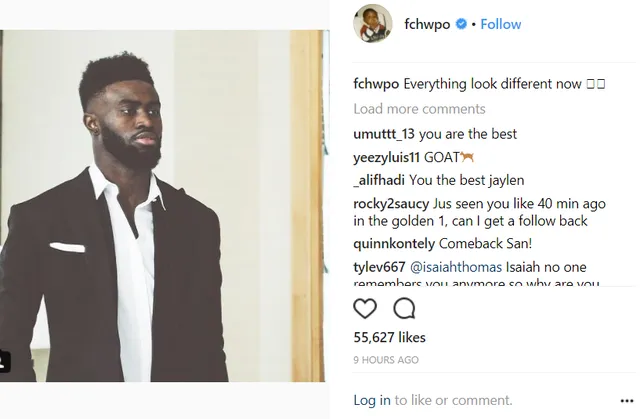This screenshot has width=640, height=419.
Task: Open tylev667 commenter profile
Action: tap(379, 267)
